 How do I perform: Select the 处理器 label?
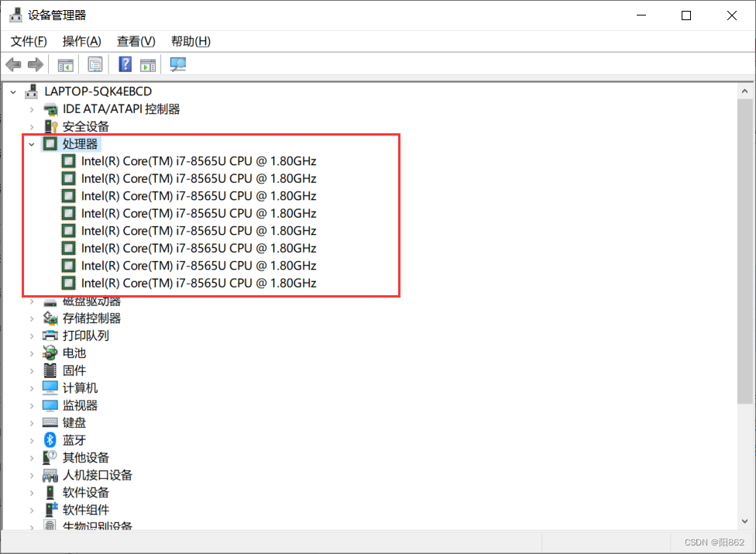[80, 143]
